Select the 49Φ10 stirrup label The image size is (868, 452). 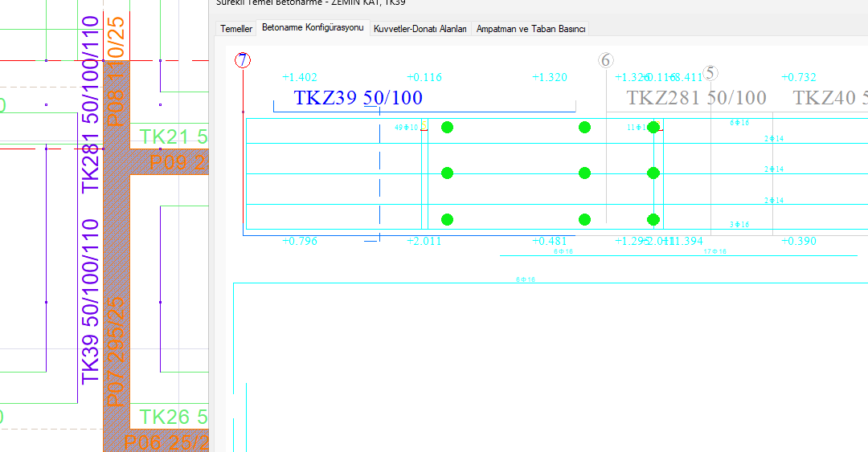pyautogui.click(x=407, y=127)
